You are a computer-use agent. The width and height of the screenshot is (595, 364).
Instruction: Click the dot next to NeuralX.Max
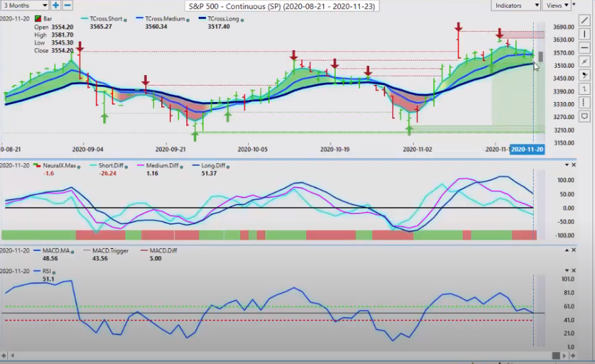[x=78, y=167]
